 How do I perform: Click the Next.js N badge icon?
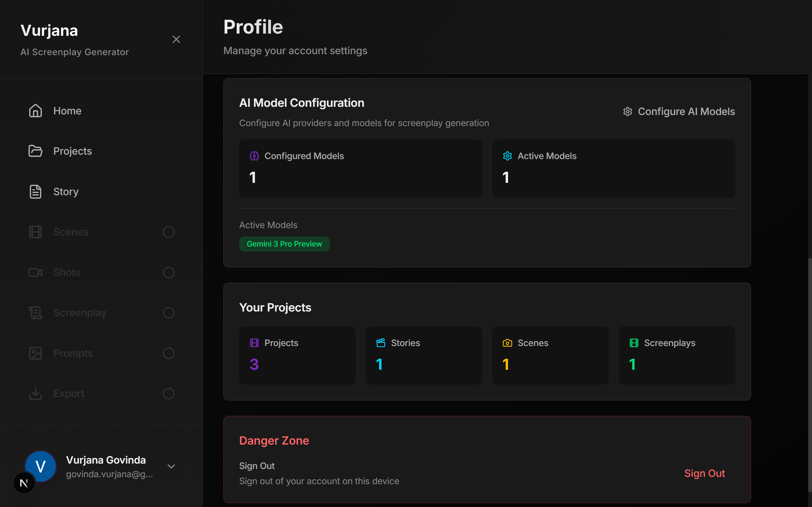[24, 483]
